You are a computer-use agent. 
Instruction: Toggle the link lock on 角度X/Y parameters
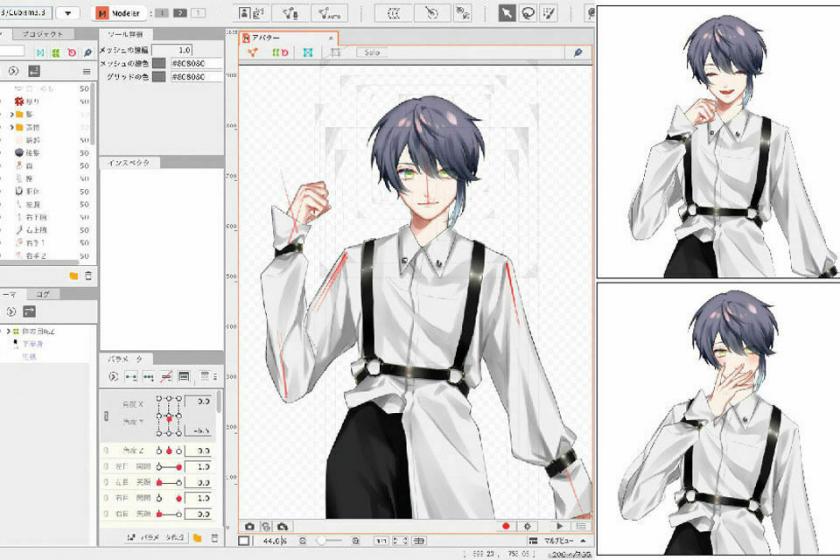[106, 416]
